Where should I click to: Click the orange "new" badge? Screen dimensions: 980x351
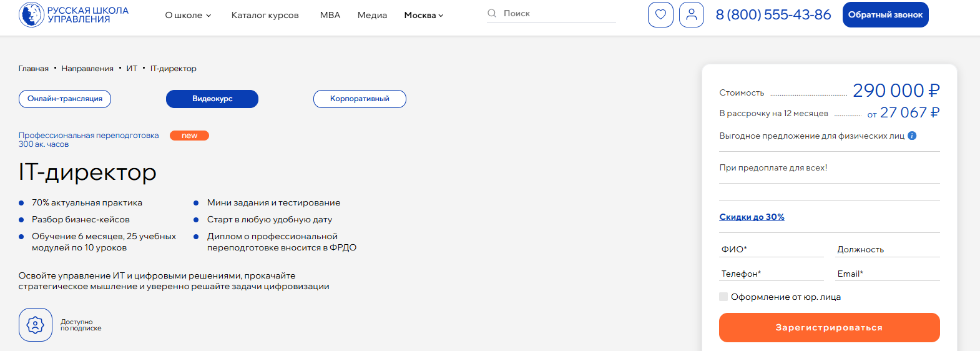(189, 136)
